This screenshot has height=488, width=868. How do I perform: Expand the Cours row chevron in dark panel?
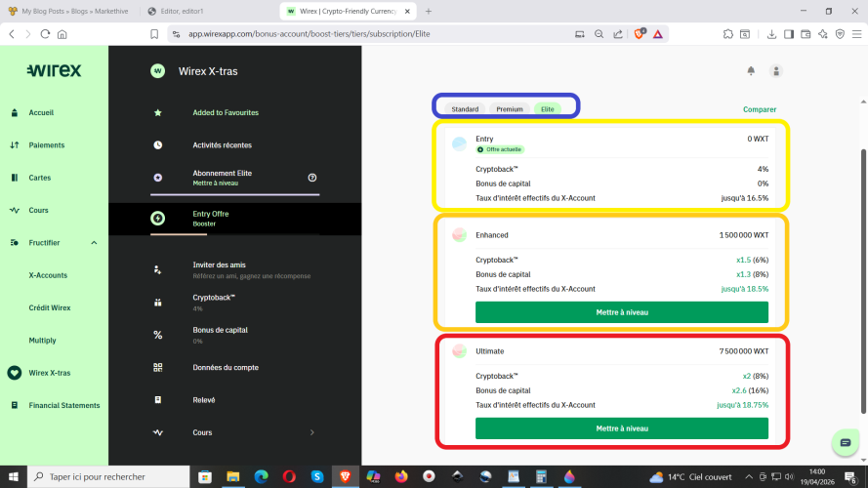(x=312, y=432)
